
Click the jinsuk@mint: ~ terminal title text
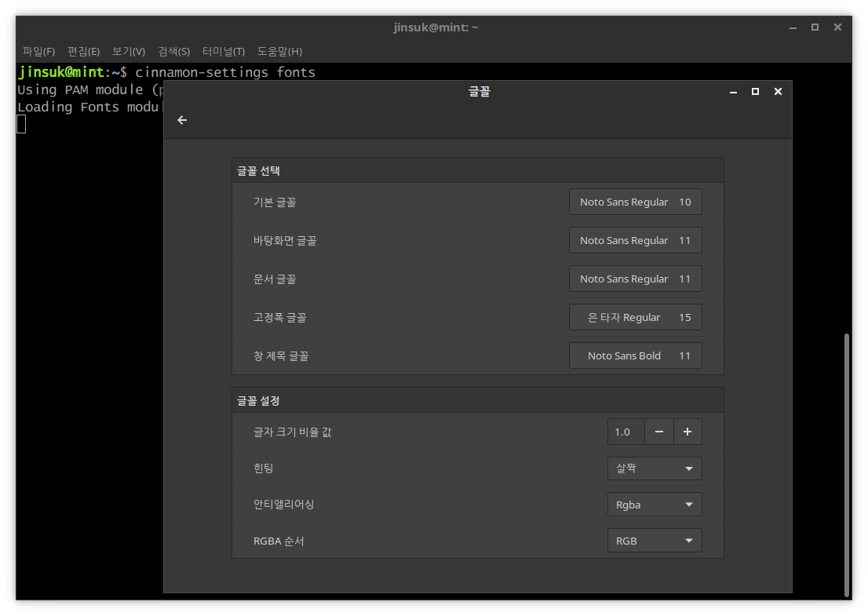tap(436, 27)
